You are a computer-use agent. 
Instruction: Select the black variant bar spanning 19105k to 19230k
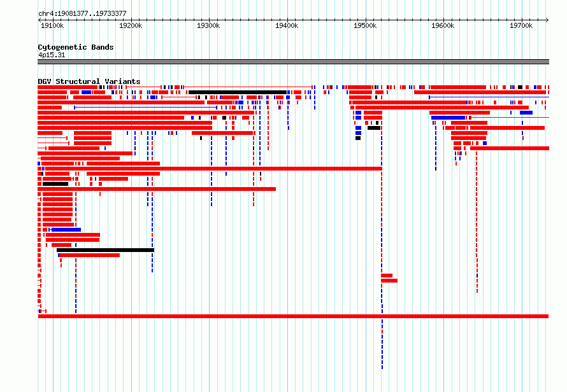(x=105, y=250)
